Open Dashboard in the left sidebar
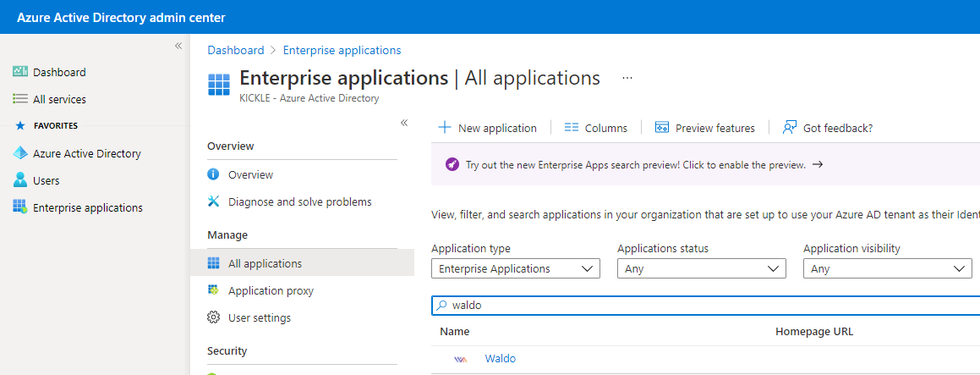Image resolution: width=980 pixels, height=375 pixels. [59, 72]
